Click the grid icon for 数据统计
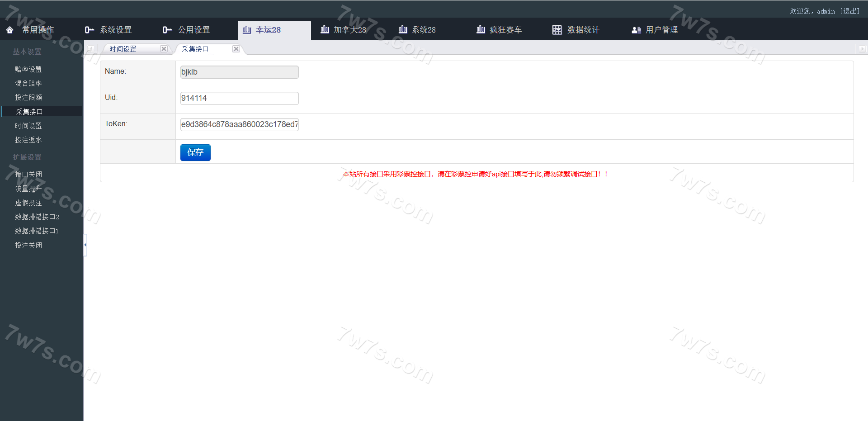Viewport: 868px width, 421px height. click(557, 30)
